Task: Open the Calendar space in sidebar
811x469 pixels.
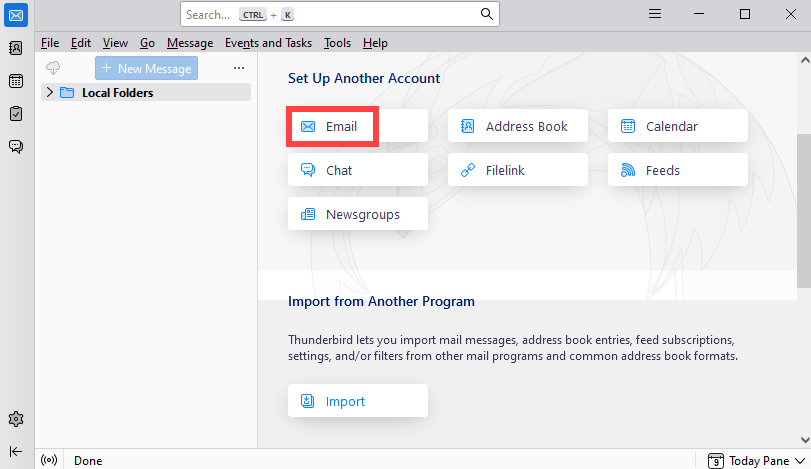Action: tap(16, 81)
